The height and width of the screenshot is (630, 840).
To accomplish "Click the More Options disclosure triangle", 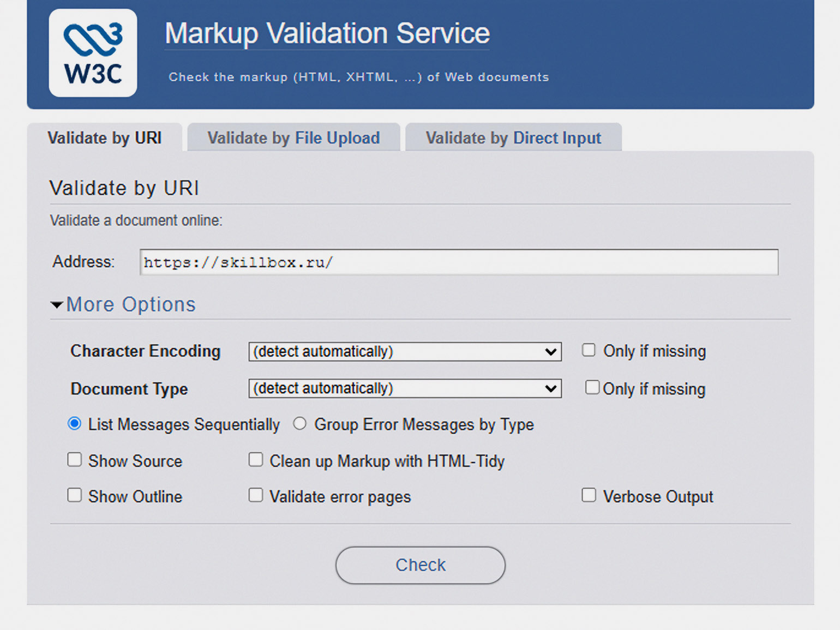I will [x=57, y=305].
